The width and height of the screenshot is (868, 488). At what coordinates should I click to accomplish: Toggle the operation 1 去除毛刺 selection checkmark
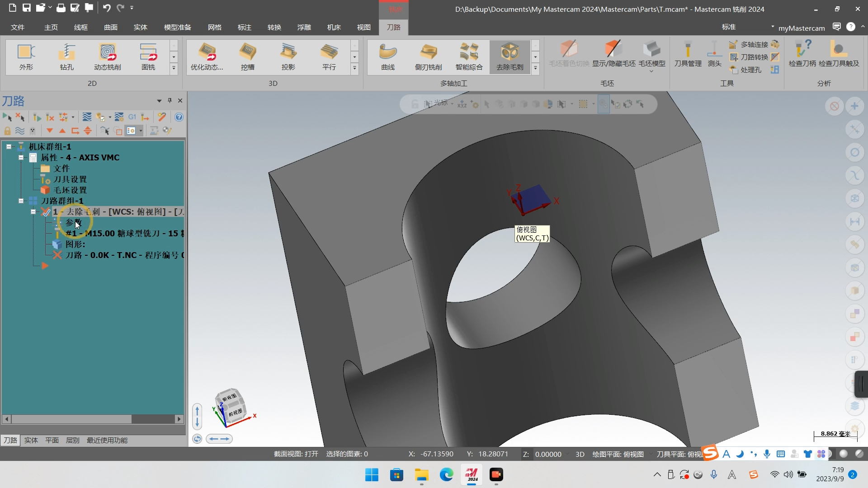[46, 212]
